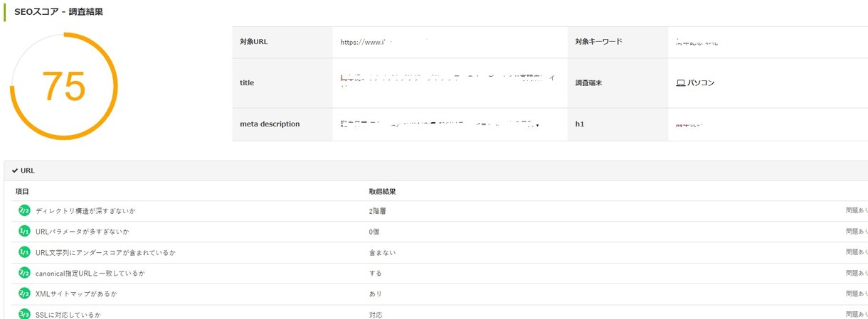Image resolution: width=868 pixels, height=319 pixels.
Task: Click the laptop icon beside パソコン
Action: [680, 83]
